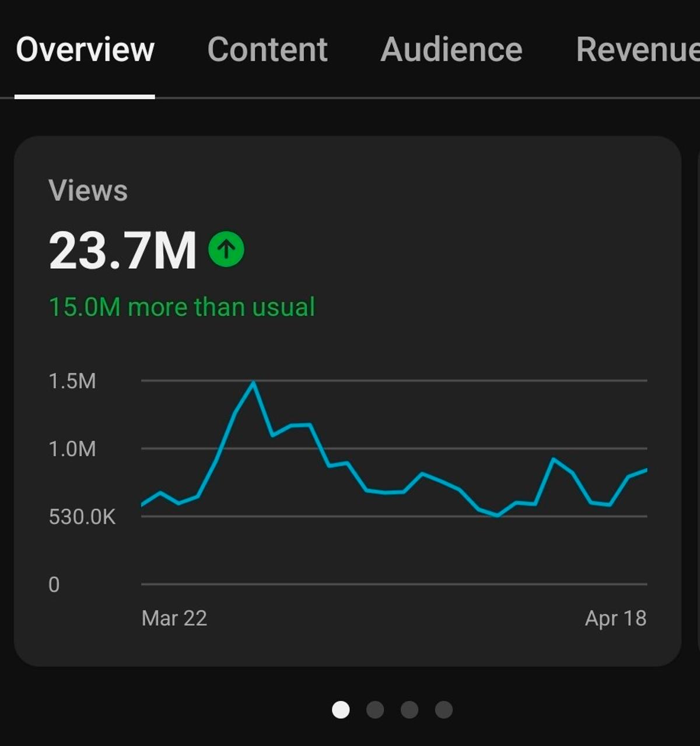Select the third pagination dot
The image size is (700, 746).
point(410,710)
